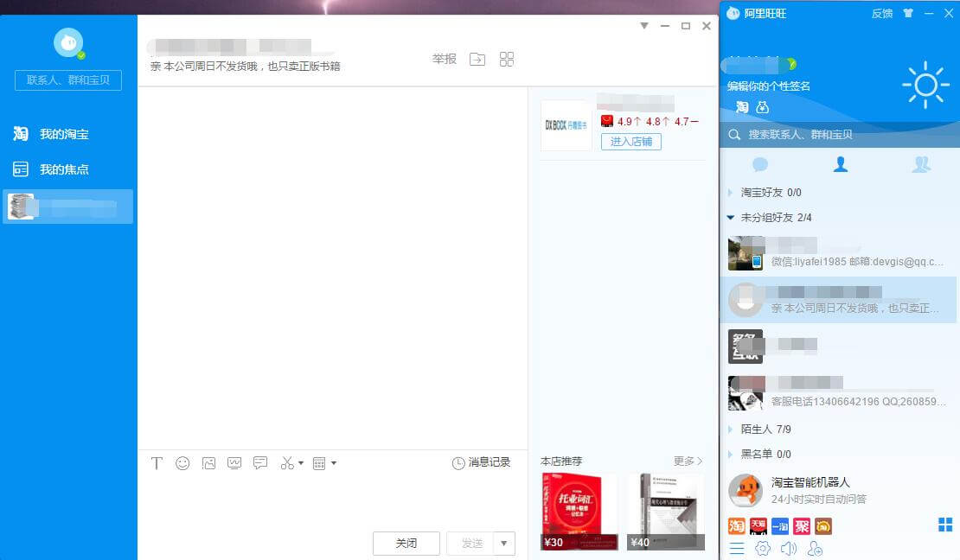Viewport: 960px width, 560px height.
Task: Click the money bag icon under signature
Action: (762, 107)
